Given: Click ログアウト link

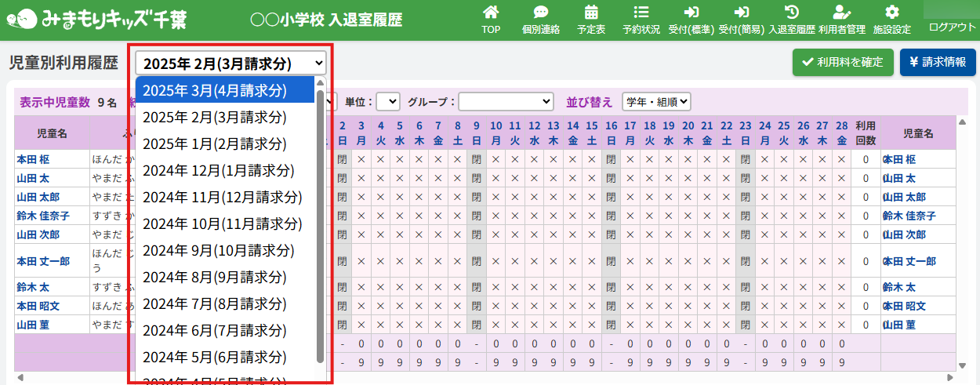Looking at the screenshot, I should click(x=952, y=27).
